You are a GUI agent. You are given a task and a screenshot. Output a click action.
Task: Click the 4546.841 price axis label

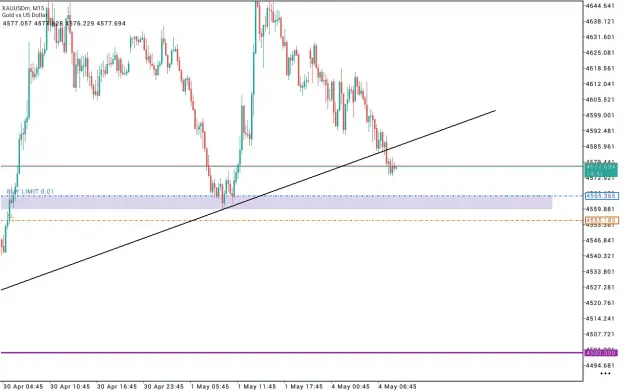(600, 240)
